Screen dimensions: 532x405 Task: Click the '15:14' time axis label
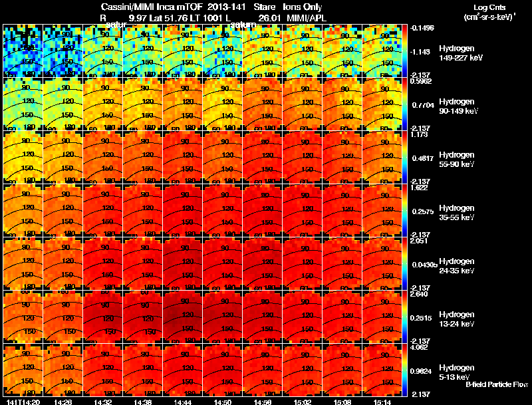pyautogui.click(x=382, y=402)
